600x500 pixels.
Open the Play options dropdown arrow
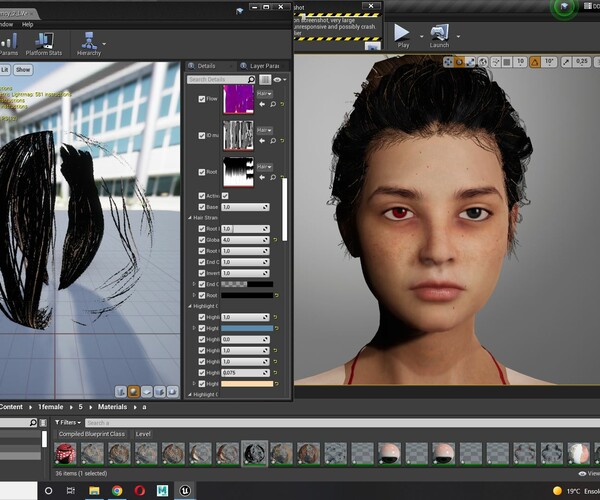point(421,37)
